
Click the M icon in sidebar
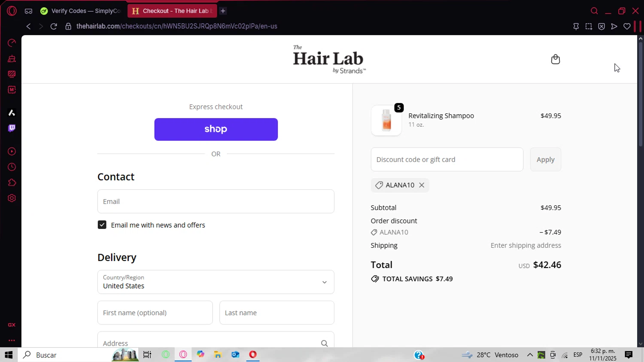(x=12, y=90)
